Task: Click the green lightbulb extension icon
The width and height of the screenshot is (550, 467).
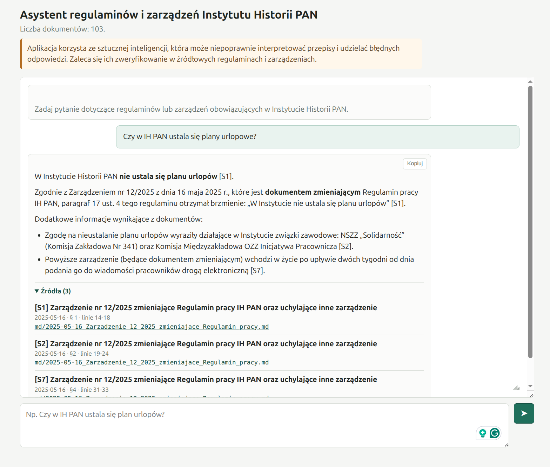Action: 483,433
